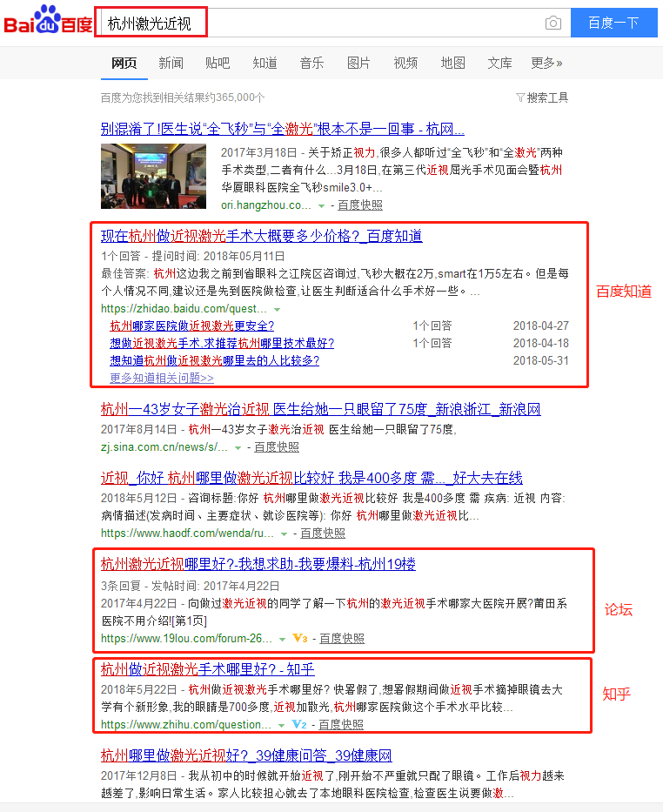Viewport: 663px width, 812px height.
Task: Open 想做近视激光手术,求推荐杭州哪里技术最好? sublink
Action: (x=222, y=344)
